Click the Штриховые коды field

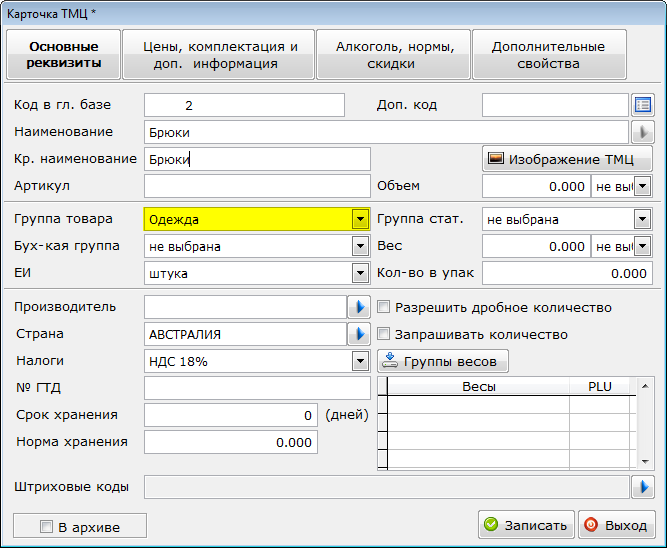(386, 487)
